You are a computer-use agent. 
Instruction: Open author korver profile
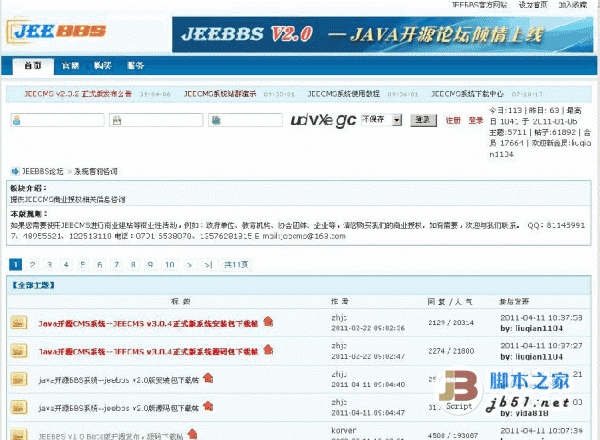[x=344, y=430]
